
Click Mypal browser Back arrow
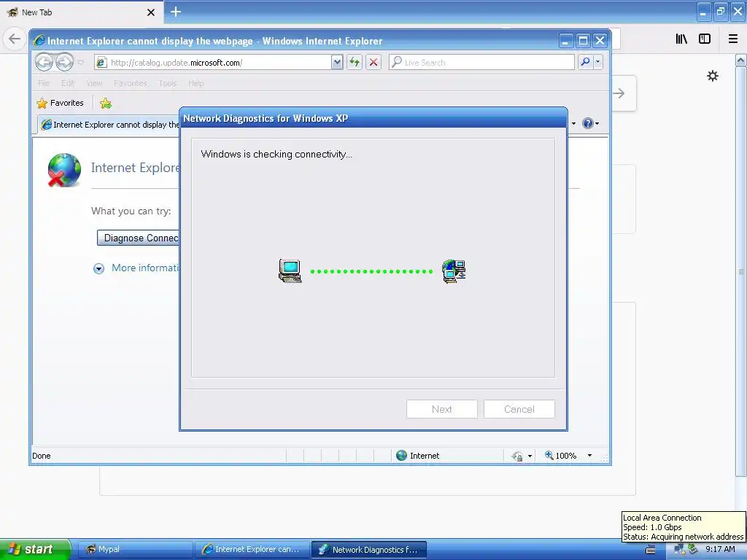tap(15, 39)
